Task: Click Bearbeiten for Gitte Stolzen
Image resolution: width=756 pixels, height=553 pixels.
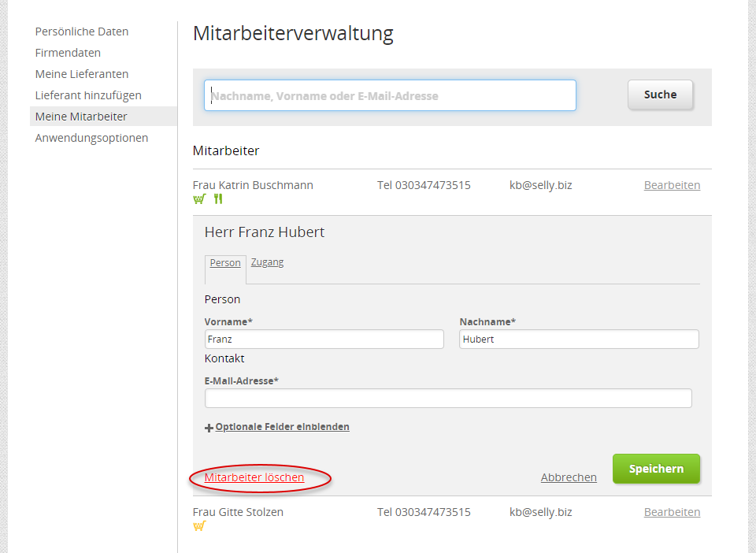Action: (672, 512)
